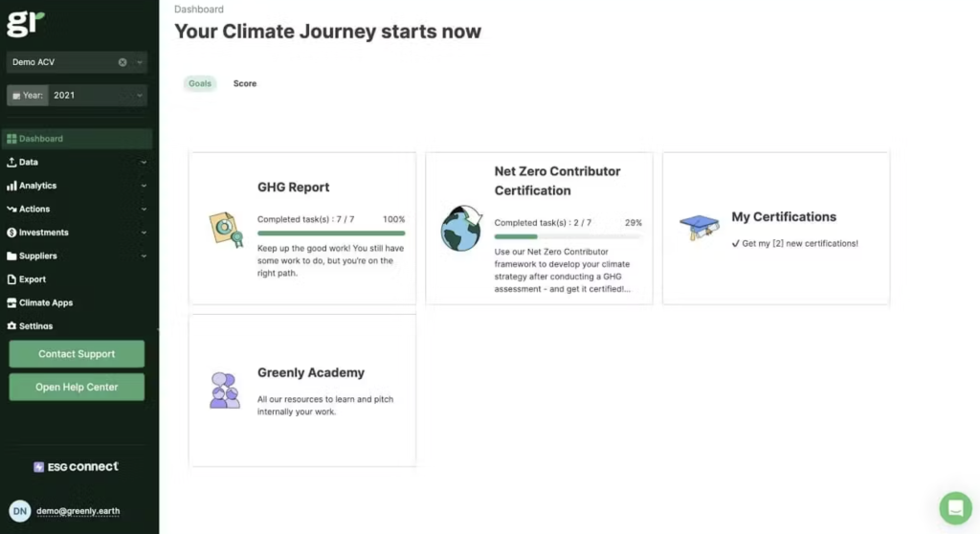Click the Greenly Academy people icon

click(225, 389)
